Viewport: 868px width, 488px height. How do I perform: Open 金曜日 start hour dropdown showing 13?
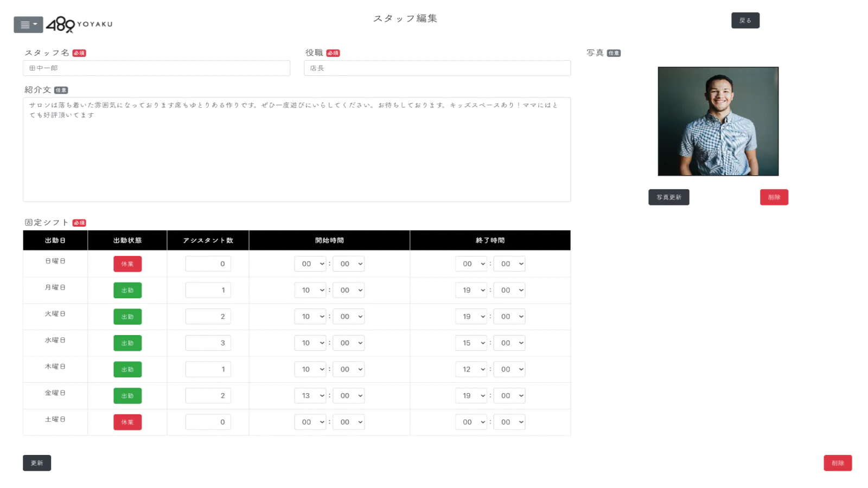click(310, 396)
